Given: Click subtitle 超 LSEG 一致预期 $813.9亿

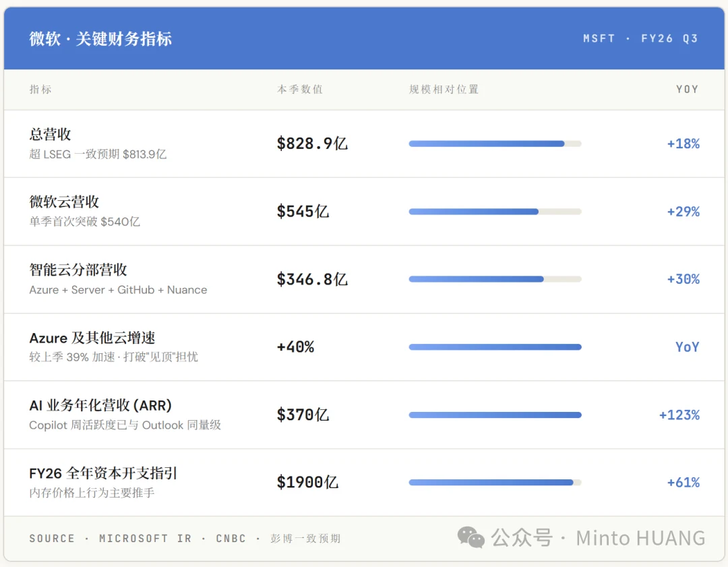Looking at the screenshot, I should (98, 154).
